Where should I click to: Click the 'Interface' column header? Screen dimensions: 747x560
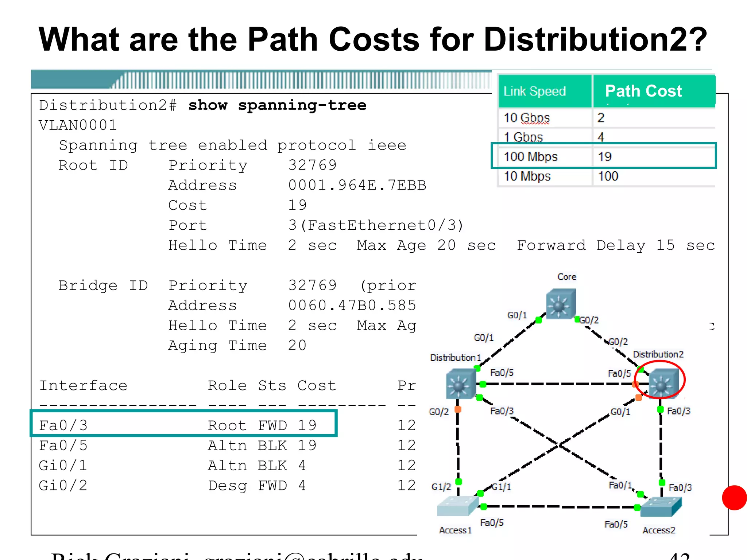pos(83,386)
